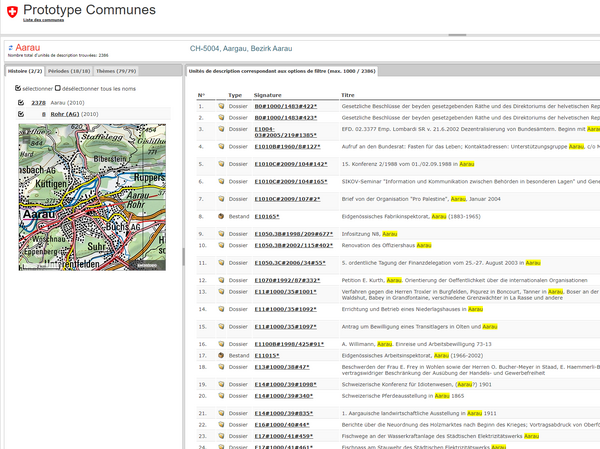Open signature E1070#1992/87#332*
Image resolution: width=600 pixels, height=449 pixels.
(287, 281)
